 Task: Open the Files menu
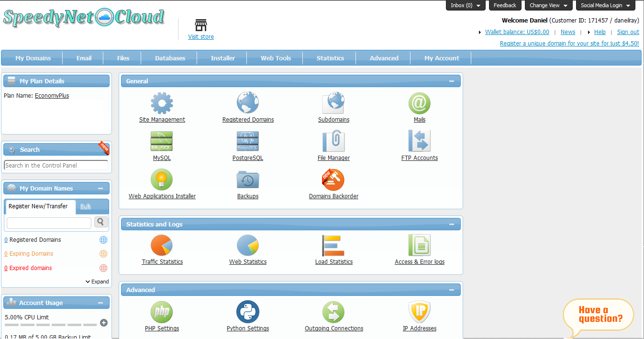tap(123, 58)
